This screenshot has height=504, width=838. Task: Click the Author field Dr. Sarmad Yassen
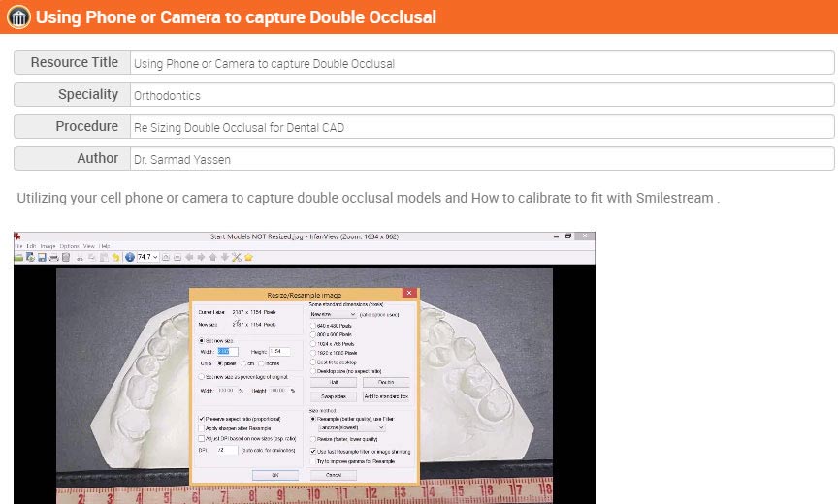coord(482,159)
